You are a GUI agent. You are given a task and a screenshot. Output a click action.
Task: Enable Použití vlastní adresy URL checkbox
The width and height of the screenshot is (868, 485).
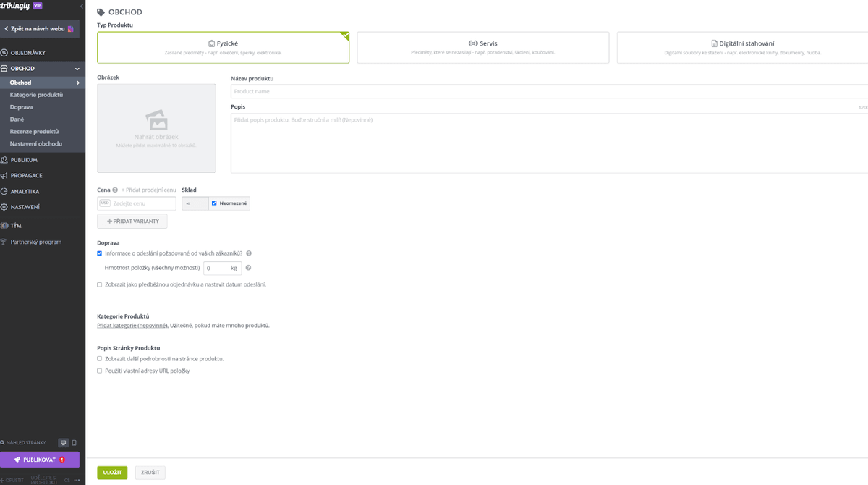[100, 371]
